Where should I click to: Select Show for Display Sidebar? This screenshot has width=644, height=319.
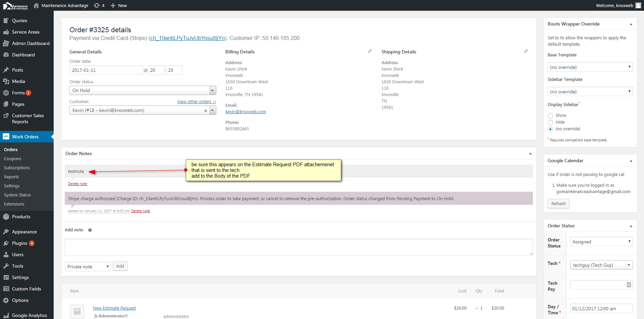(x=550, y=116)
